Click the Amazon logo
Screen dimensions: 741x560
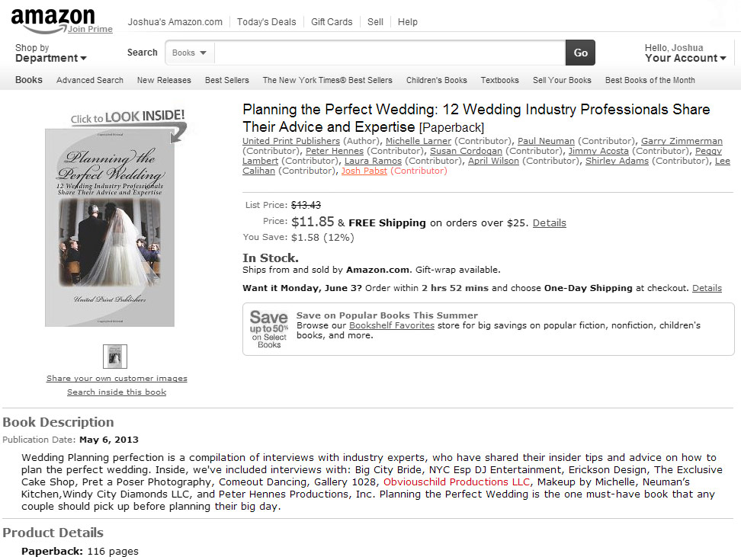coord(53,21)
